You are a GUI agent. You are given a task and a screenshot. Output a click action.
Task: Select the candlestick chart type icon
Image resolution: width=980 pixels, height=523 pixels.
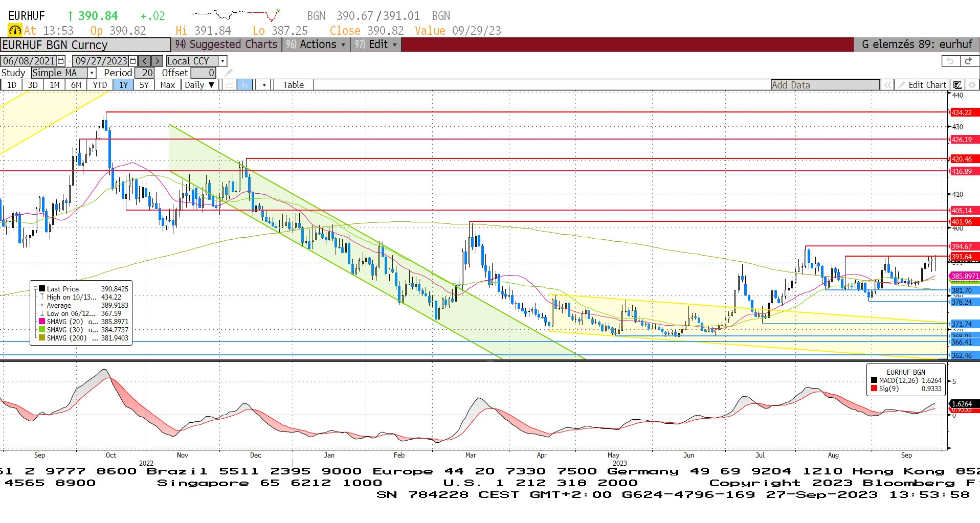(x=245, y=85)
